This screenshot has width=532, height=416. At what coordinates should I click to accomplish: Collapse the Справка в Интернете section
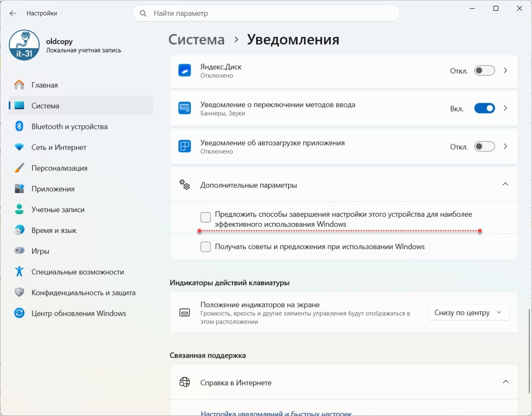pyautogui.click(x=505, y=382)
